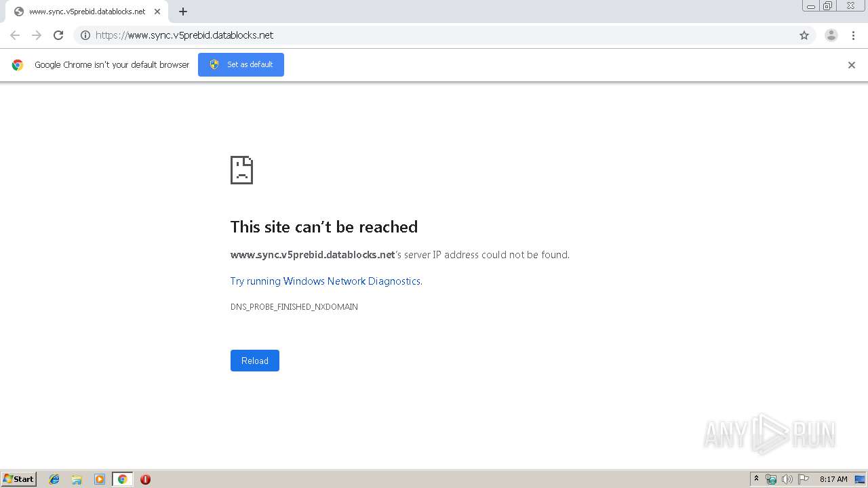Launch Internet Explorer from taskbar
The image size is (868, 488).
click(x=54, y=479)
